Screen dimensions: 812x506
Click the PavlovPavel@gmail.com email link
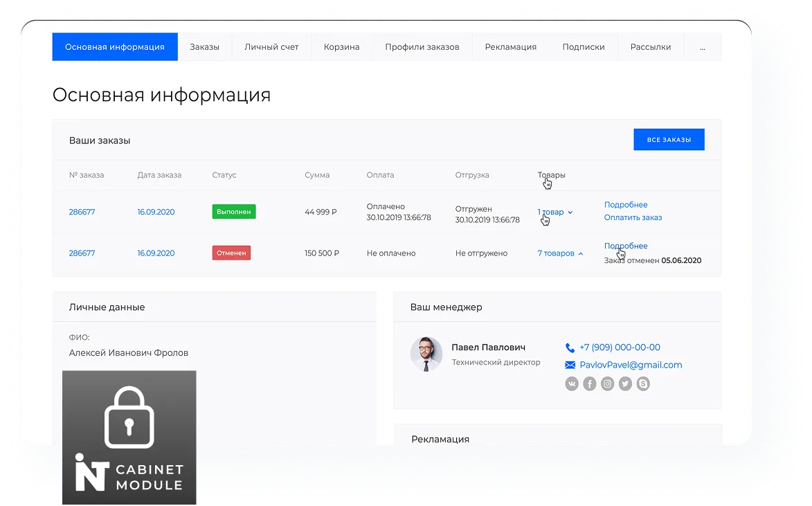pos(631,365)
